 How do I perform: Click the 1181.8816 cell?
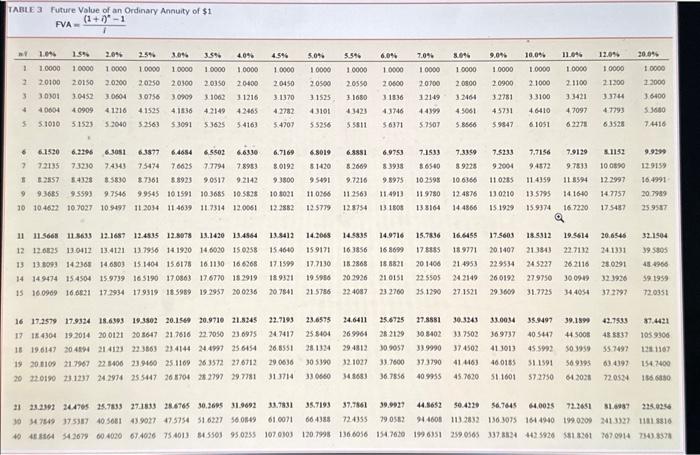656,421
